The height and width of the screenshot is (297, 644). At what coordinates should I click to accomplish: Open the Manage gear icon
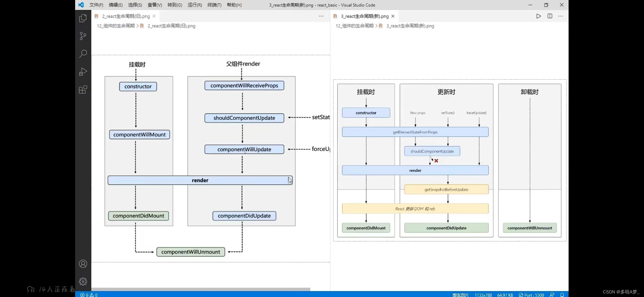(83, 282)
